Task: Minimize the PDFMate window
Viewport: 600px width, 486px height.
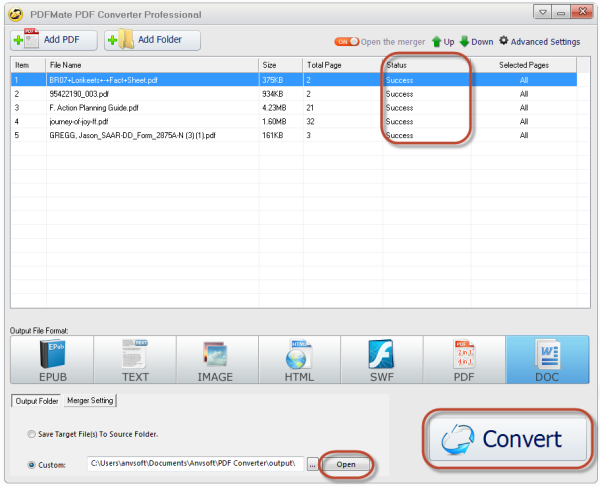Action: coord(561,12)
